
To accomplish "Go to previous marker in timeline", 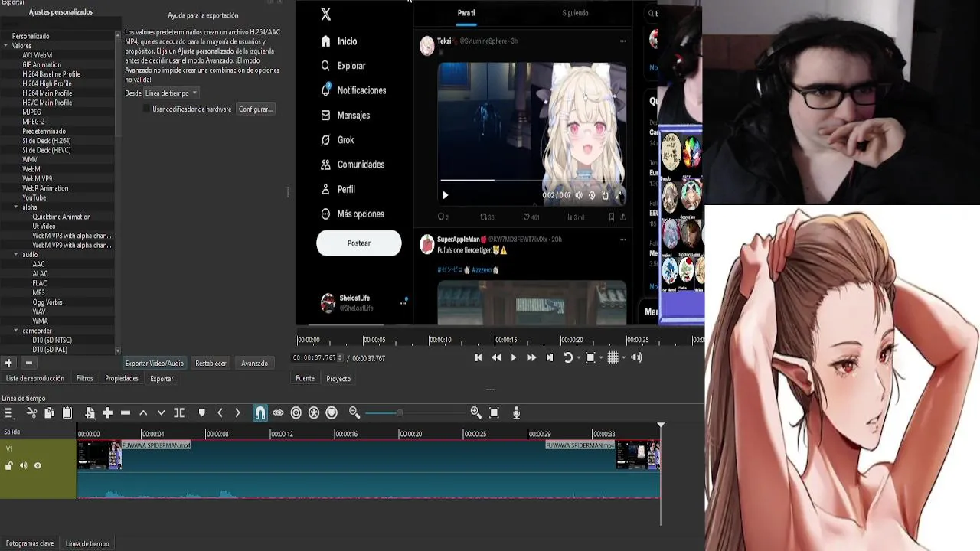I will pos(220,412).
